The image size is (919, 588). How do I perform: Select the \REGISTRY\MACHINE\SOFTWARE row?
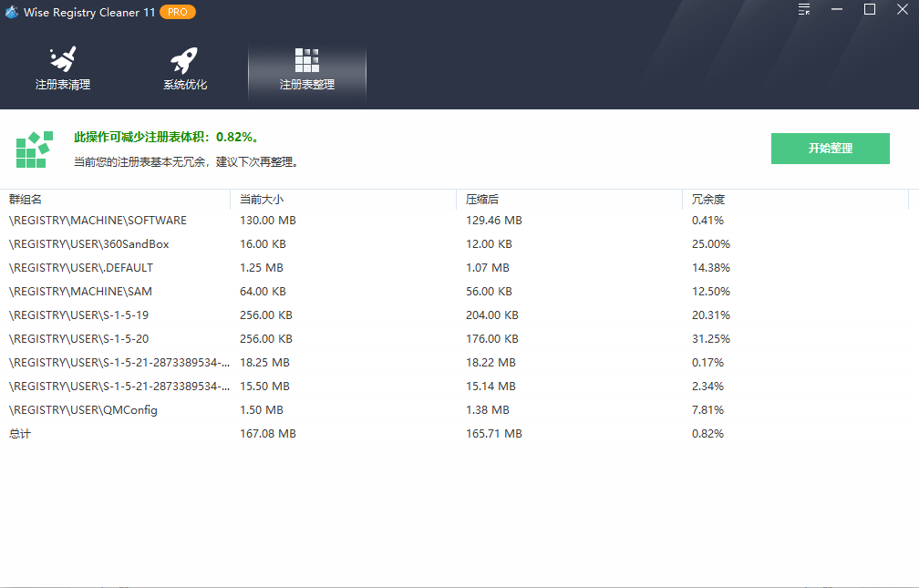(97, 220)
